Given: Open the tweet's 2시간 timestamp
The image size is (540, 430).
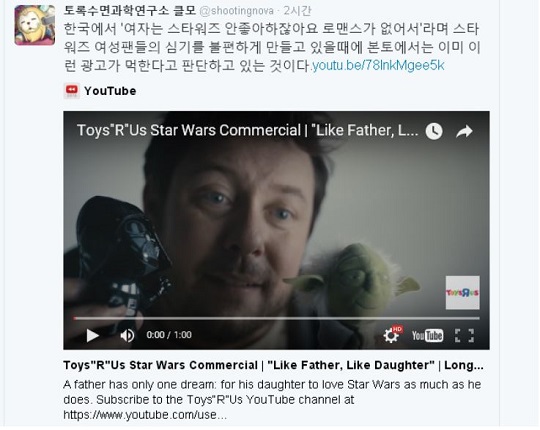Looking at the screenshot, I should click(298, 11).
